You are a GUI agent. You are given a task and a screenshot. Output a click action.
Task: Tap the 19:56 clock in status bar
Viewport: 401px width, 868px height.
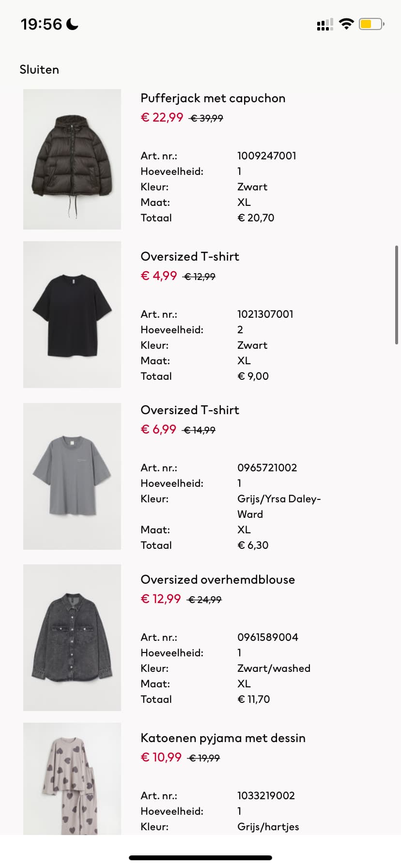(42, 24)
